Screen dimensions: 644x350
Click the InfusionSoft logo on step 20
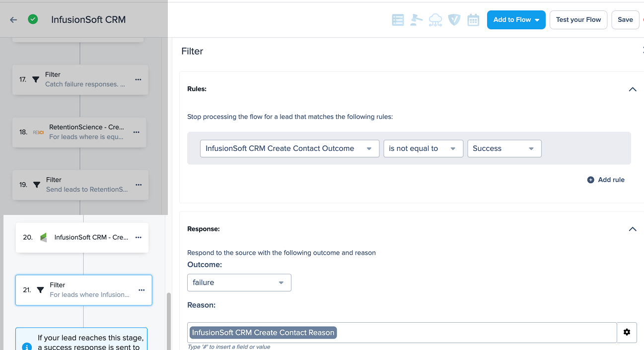(43, 237)
